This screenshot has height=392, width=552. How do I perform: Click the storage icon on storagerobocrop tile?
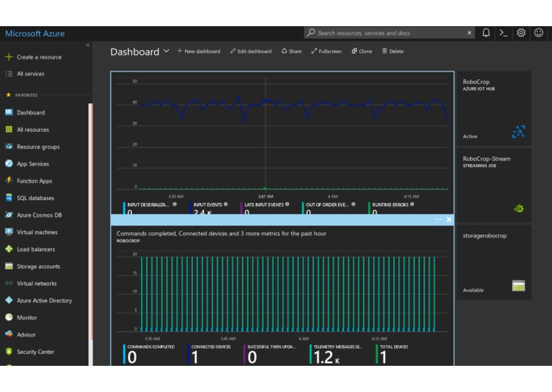(518, 286)
